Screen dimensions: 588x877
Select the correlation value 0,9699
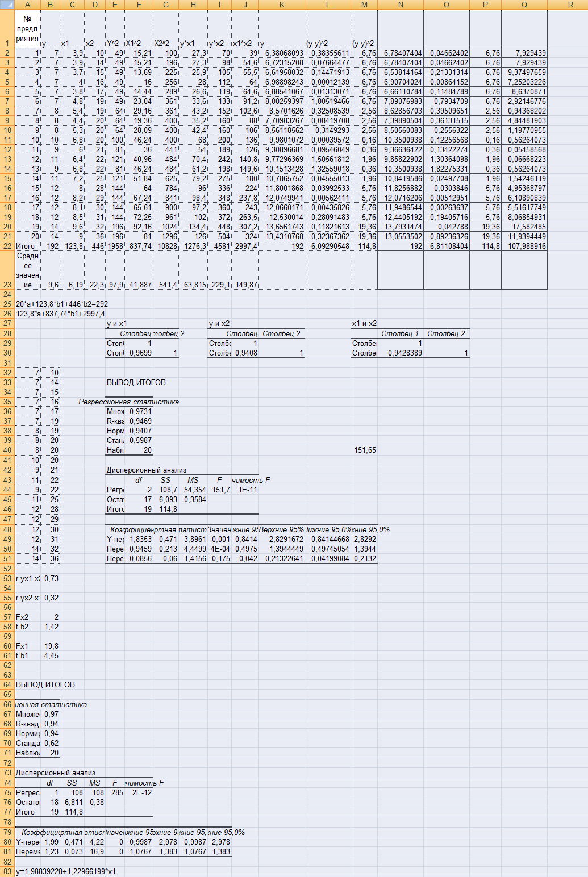click(x=139, y=353)
